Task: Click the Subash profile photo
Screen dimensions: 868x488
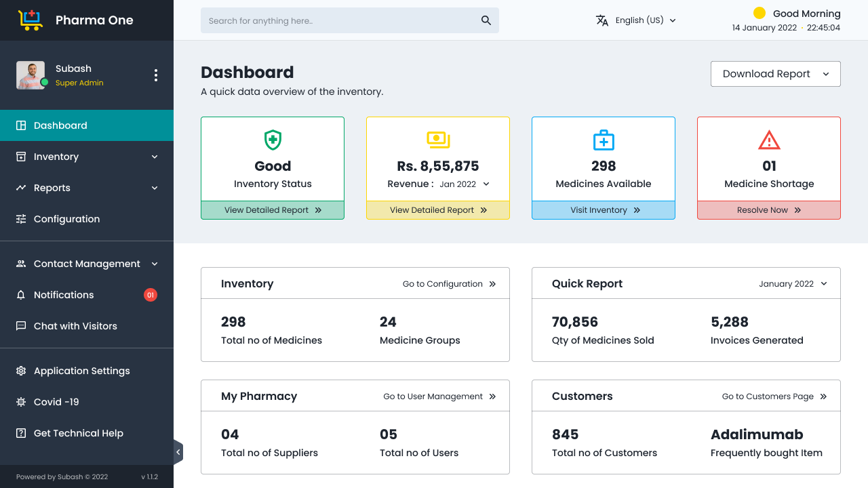Action: (x=31, y=75)
